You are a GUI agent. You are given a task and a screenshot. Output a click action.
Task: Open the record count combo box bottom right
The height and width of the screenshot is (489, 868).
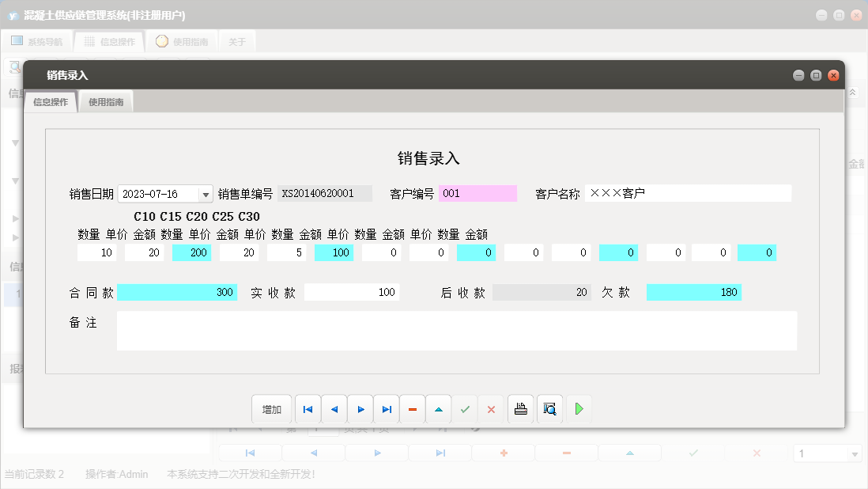(x=855, y=453)
